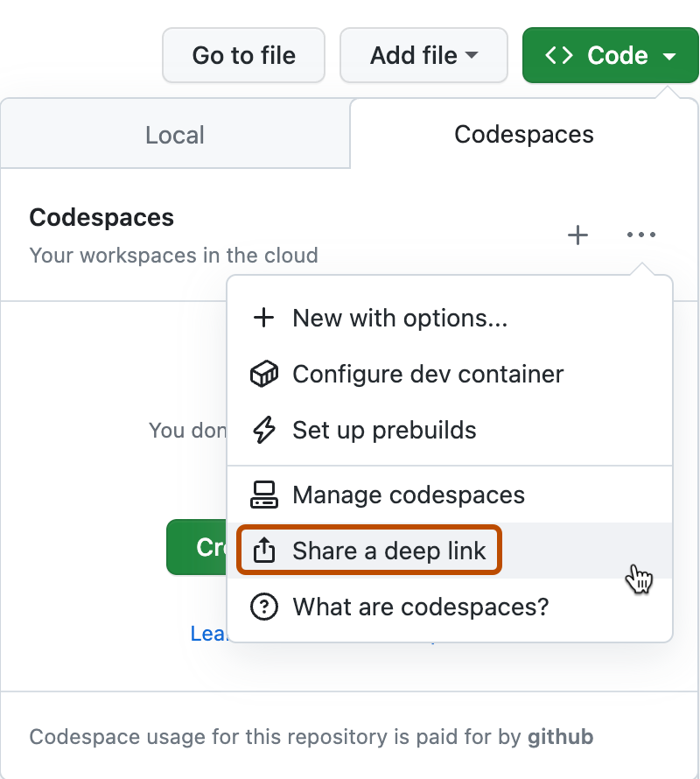The image size is (700, 779).
Task: Switch to the Local tab
Action: point(175,134)
